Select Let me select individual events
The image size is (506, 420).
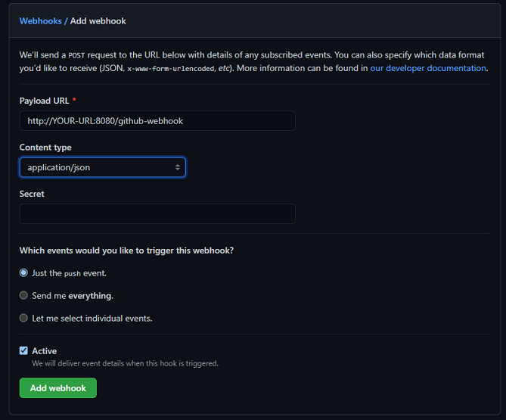tap(23, 318)
